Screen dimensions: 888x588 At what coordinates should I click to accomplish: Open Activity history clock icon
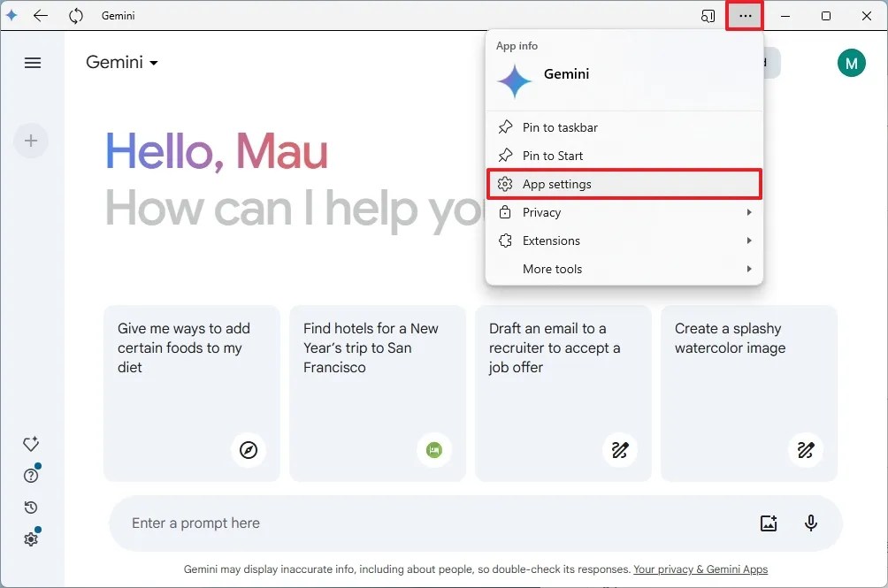click(x=31, y=507)
